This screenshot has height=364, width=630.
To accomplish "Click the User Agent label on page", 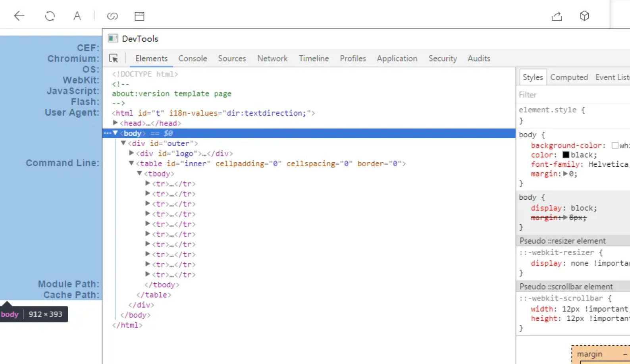I will tap(72, 113).
